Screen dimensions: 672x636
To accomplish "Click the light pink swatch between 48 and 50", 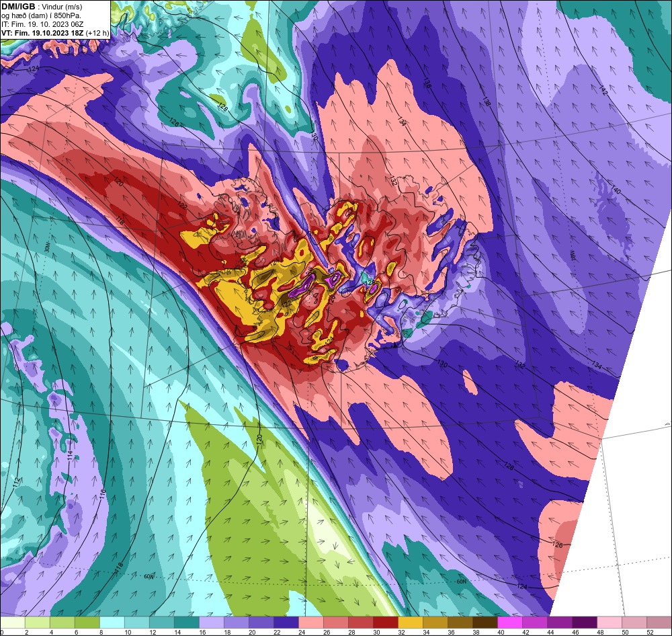I will pyautogui.click(x=610, y=623).
